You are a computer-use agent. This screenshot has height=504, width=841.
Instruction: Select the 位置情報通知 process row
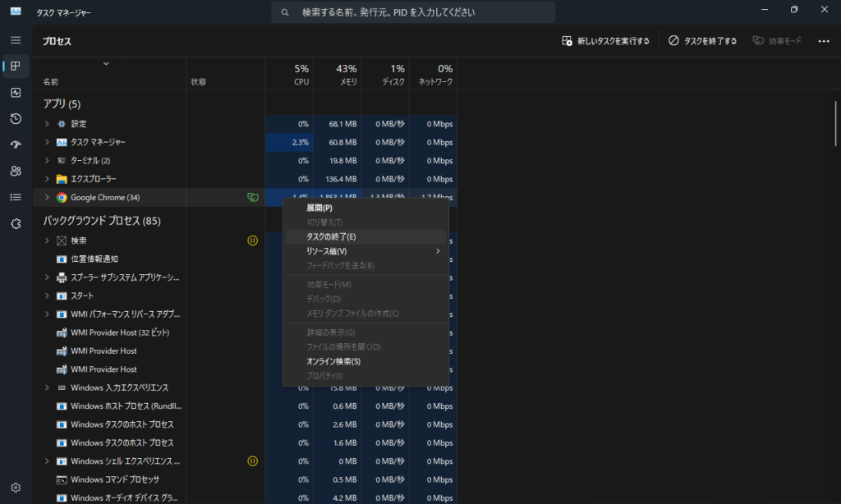(245, 259)
